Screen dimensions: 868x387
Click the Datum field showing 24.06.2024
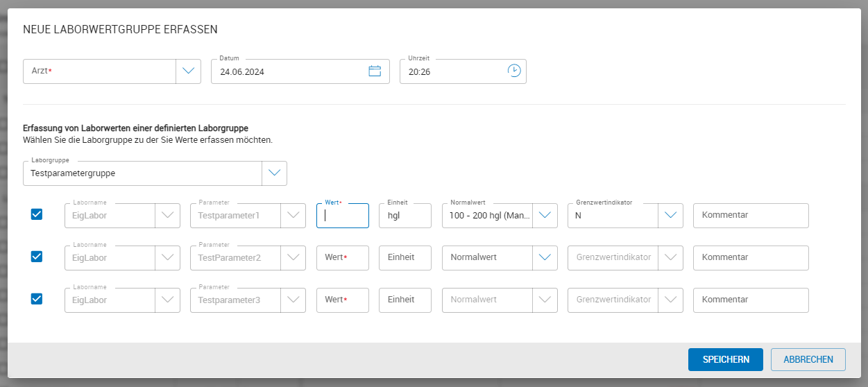288,71
